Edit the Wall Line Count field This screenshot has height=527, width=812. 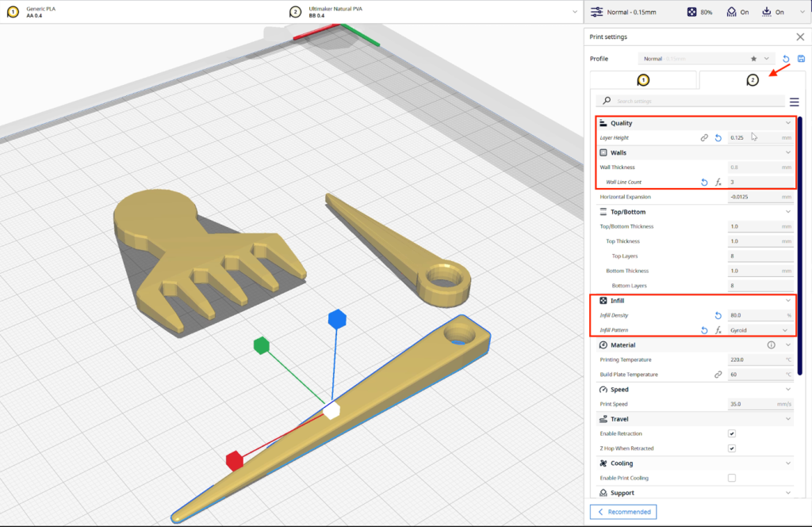(x=760, y=182)
